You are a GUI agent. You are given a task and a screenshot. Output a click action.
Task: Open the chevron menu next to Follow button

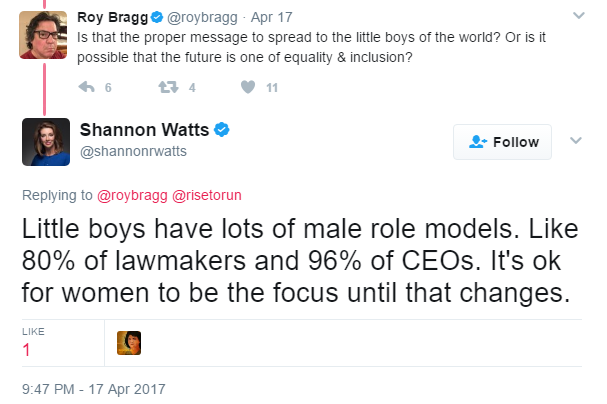tap(576, 140)
